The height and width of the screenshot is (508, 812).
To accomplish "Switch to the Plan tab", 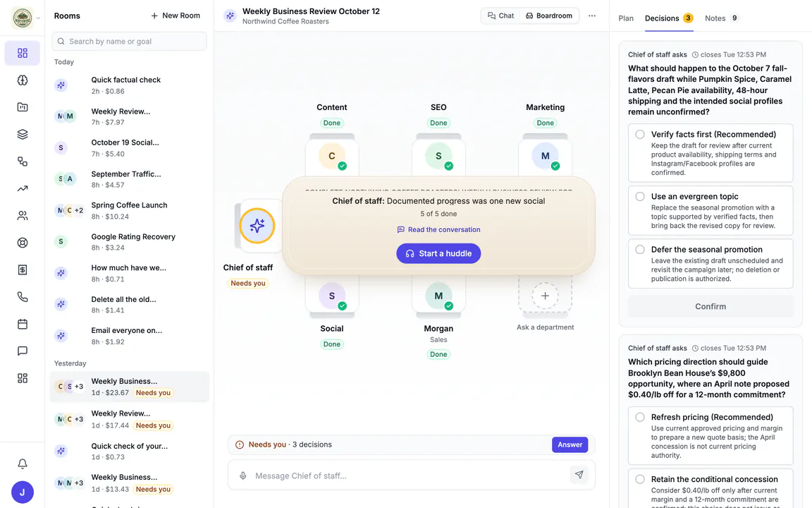I will (x=626, y=18).
